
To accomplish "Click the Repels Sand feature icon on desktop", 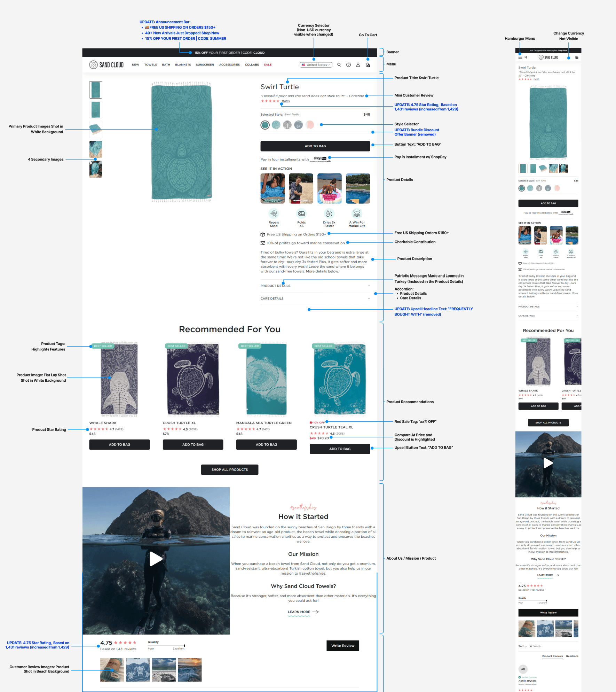I will coord(274,213).
